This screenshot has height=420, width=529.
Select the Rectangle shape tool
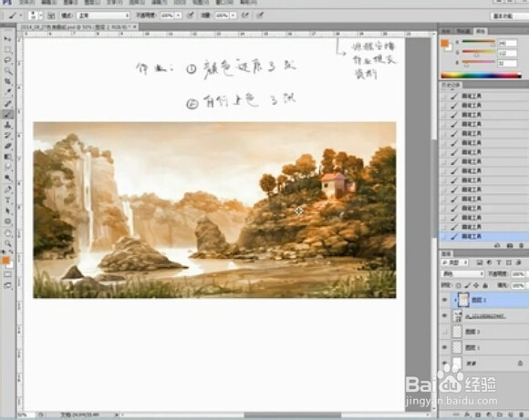tap(7, 221)
